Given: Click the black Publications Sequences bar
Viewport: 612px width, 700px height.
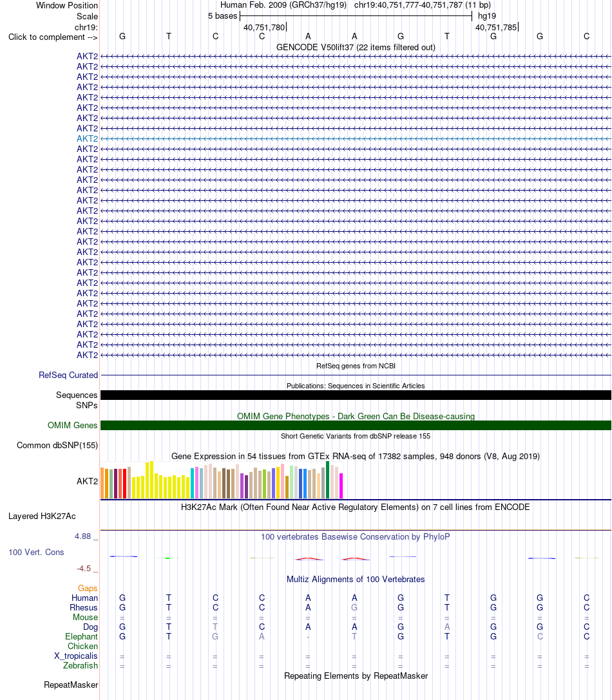Looking at the screenshot, I should pos(356,395).
